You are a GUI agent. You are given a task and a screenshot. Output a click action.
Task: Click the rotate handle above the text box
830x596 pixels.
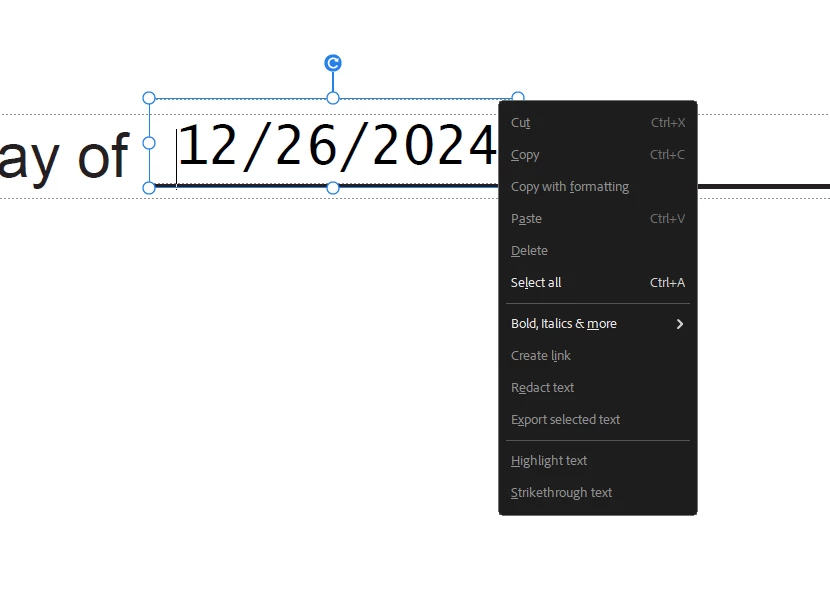click(333, 63)
